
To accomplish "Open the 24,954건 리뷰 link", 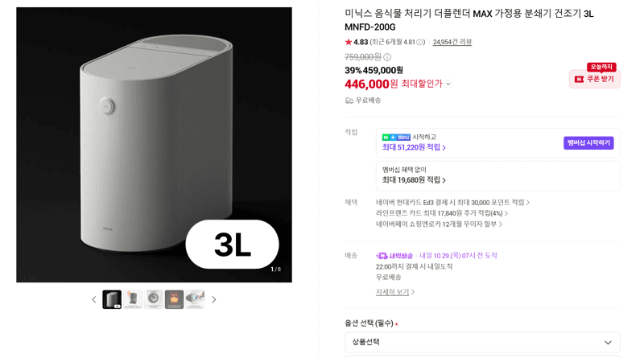I will pos(452,42).
